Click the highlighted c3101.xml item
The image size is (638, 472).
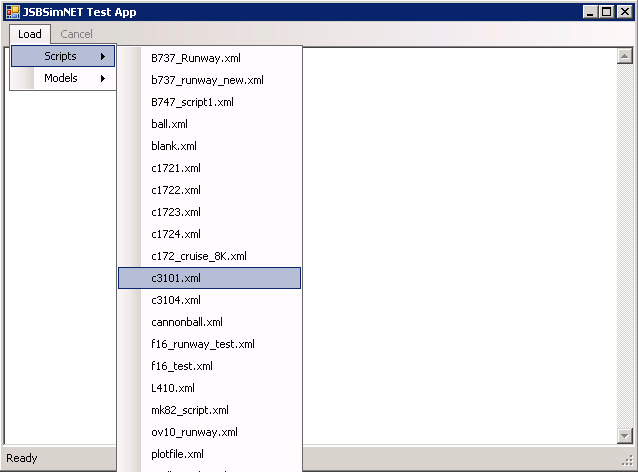point(176,278)
